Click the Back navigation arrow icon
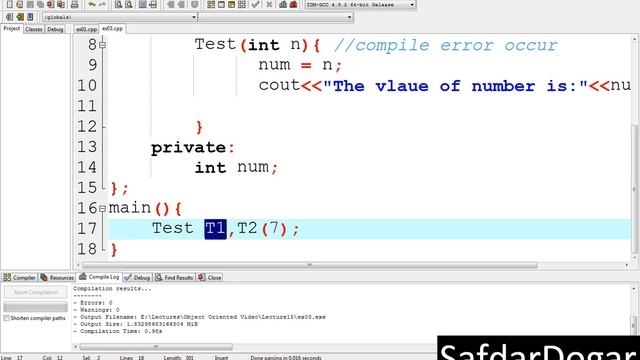 point(170,4)
